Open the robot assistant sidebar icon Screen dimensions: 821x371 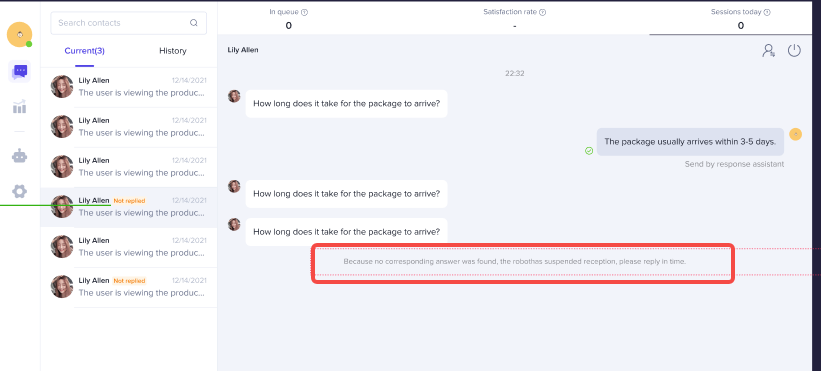(x=19, y=156)
